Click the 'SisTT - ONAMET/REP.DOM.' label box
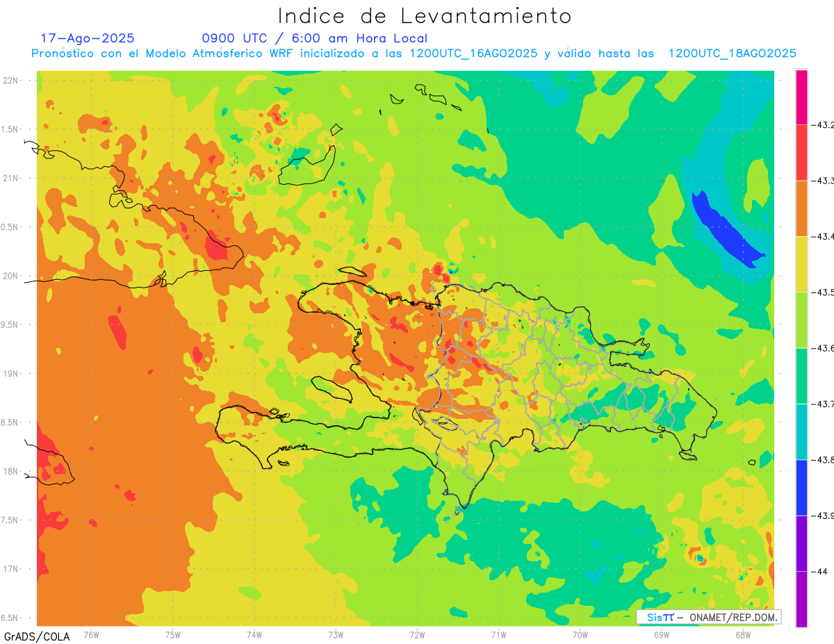 [709, 617]
